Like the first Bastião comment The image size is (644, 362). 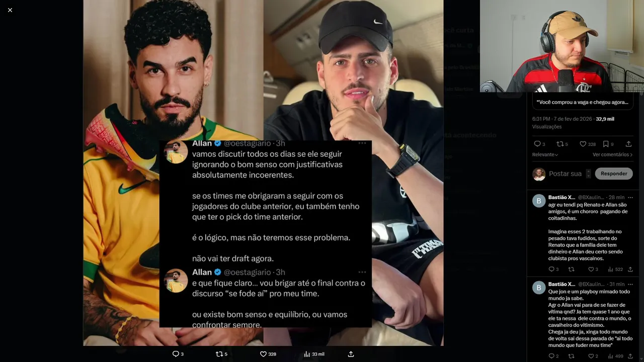click(x=590, y=269)
